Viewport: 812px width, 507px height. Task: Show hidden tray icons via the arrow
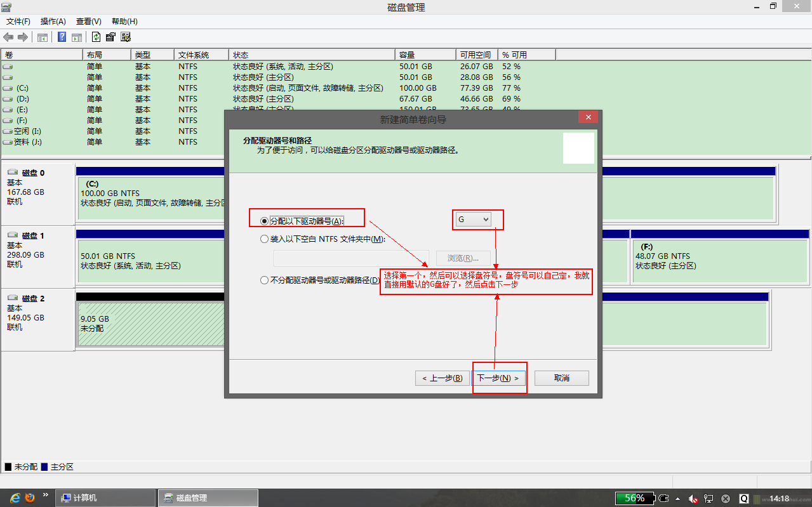tap(678, 499)
